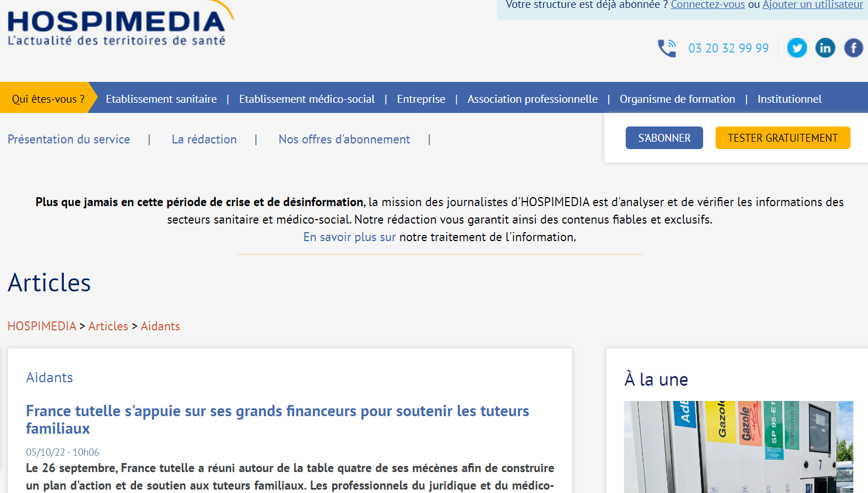Click the TESTER GRATUITEMENT button
This screenshot has width=868, height=493.
coord(783,138)
